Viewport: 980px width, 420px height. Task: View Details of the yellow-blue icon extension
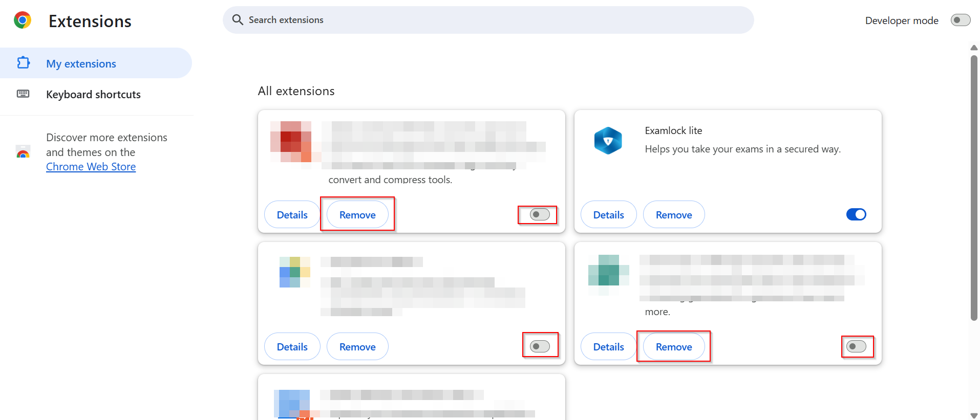(292, 347)
